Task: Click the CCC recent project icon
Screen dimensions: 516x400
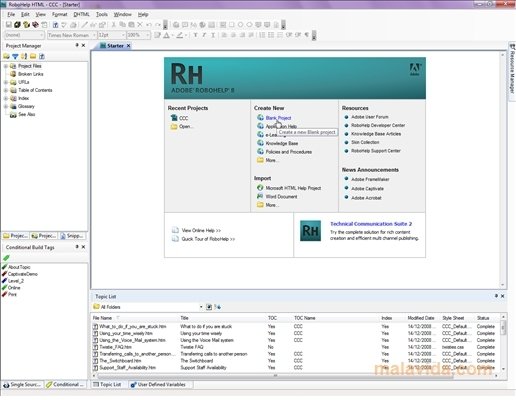Action: click(x=174, y=118)
